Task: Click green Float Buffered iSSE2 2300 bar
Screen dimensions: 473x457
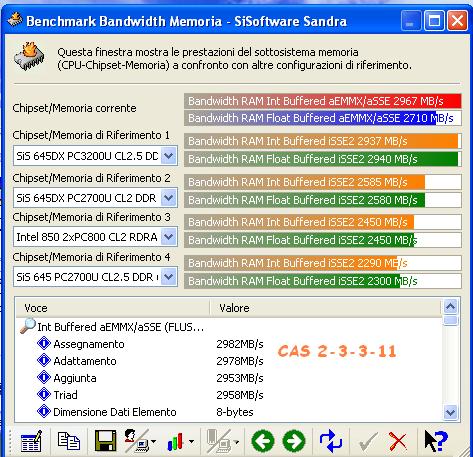Action: coord(323,281)
